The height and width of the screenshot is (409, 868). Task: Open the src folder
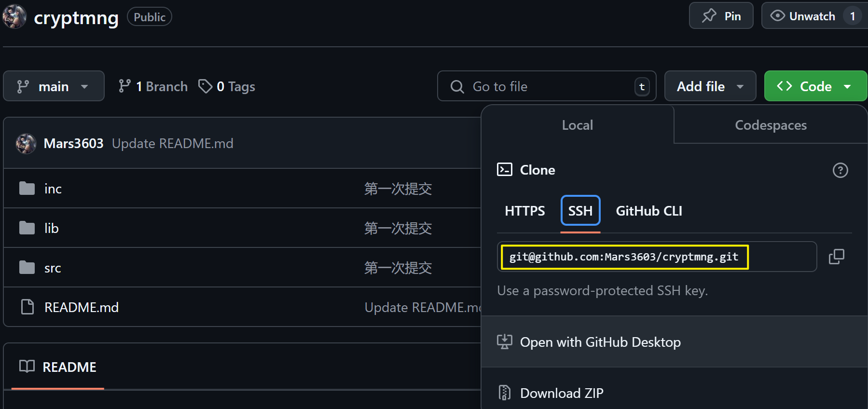[53, 268]
